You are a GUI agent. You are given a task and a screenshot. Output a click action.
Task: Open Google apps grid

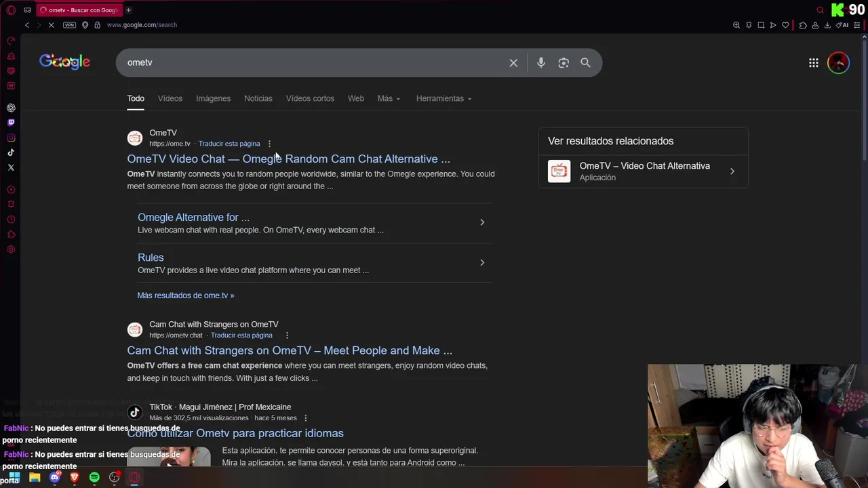coord(813,63)
